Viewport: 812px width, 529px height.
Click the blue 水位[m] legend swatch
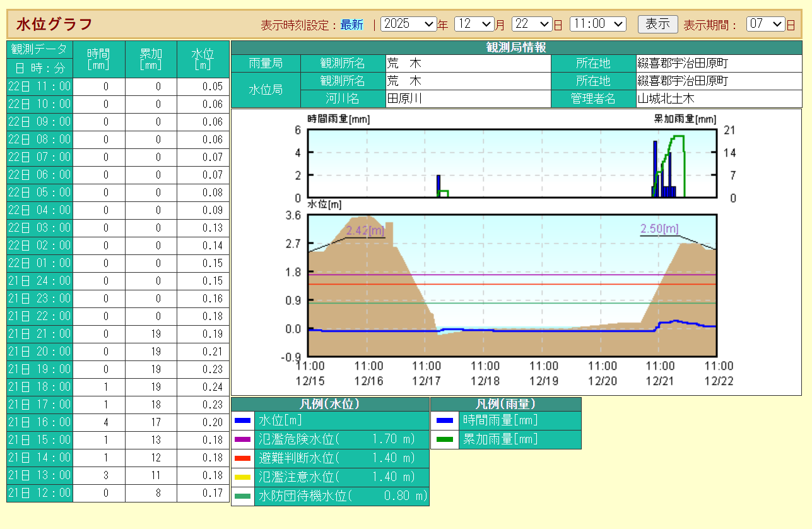pos(242,420)
